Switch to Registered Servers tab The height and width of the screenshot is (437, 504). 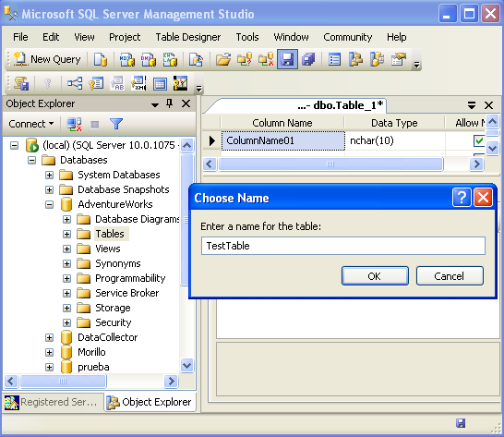pyautogui.click(x=53, y=402)
